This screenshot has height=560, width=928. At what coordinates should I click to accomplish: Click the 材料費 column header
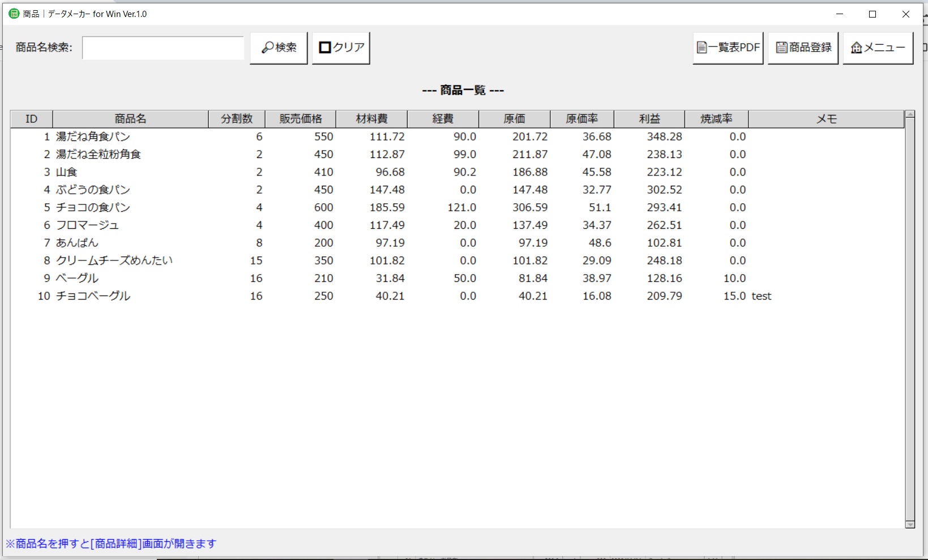(371, 119)
